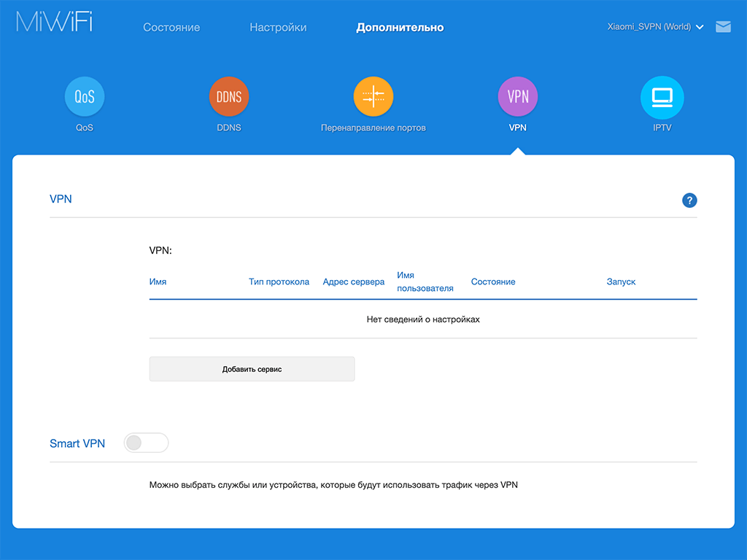The image size is (747, 560).
Task: Select the Дополнительно tab
Action: pyautogui.click(x=400, y=28)
